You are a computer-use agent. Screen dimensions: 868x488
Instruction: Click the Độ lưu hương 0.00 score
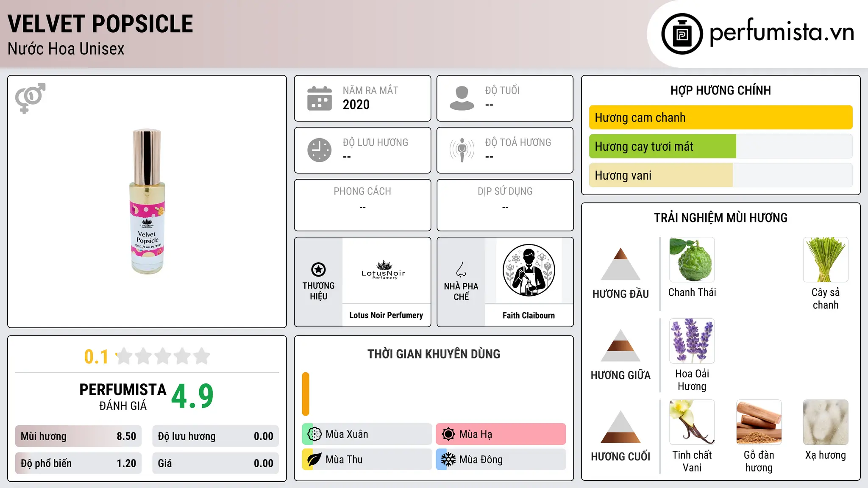pos(215,436)
